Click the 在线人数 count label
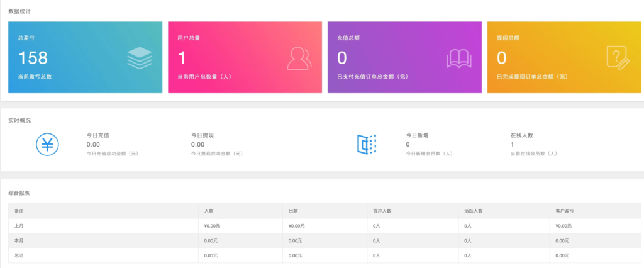 point(522,135)
